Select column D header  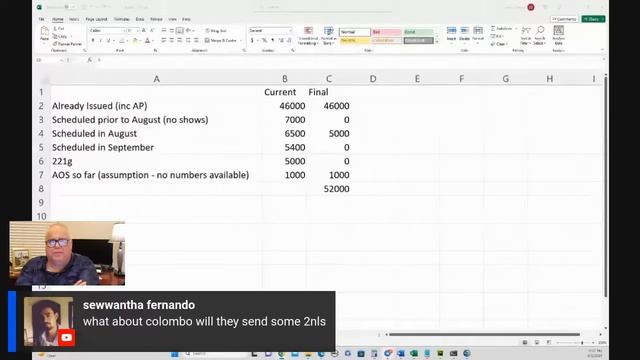373,79
